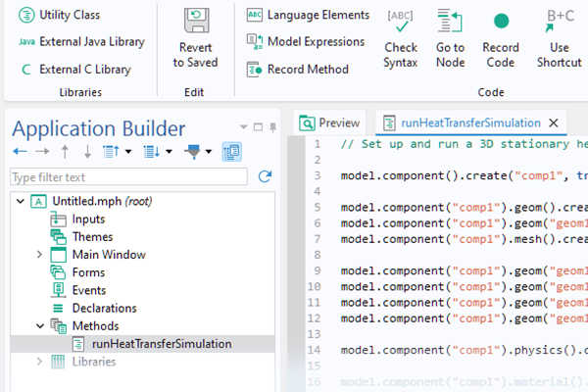Open Language Elements
This screenshot has height=392, width=588.
pyautogui.click(x=308, y=15)
